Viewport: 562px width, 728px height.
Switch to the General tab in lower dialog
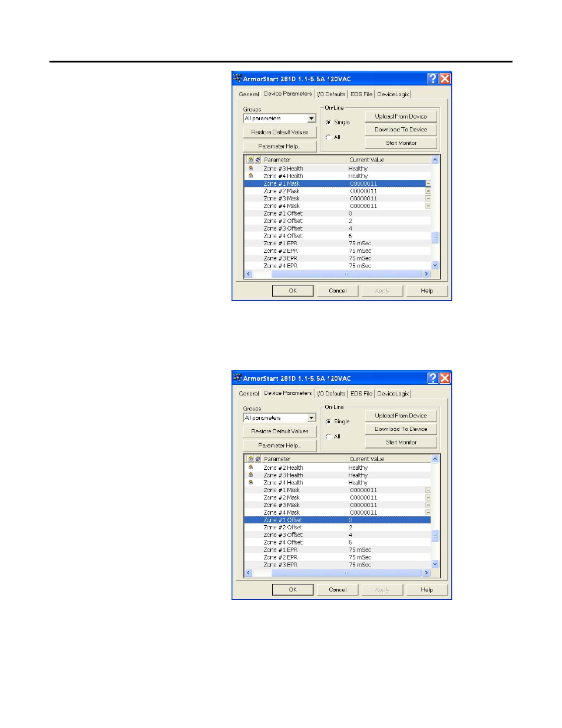[249, 394]
